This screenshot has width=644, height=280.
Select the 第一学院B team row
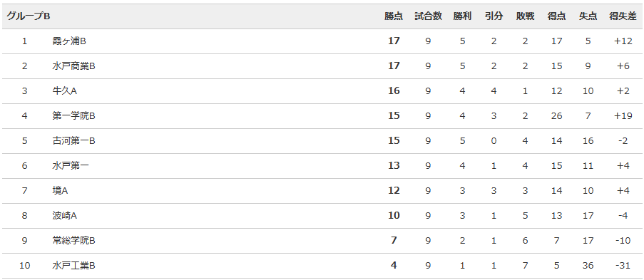pyautogui.click(x=322, y=116)
